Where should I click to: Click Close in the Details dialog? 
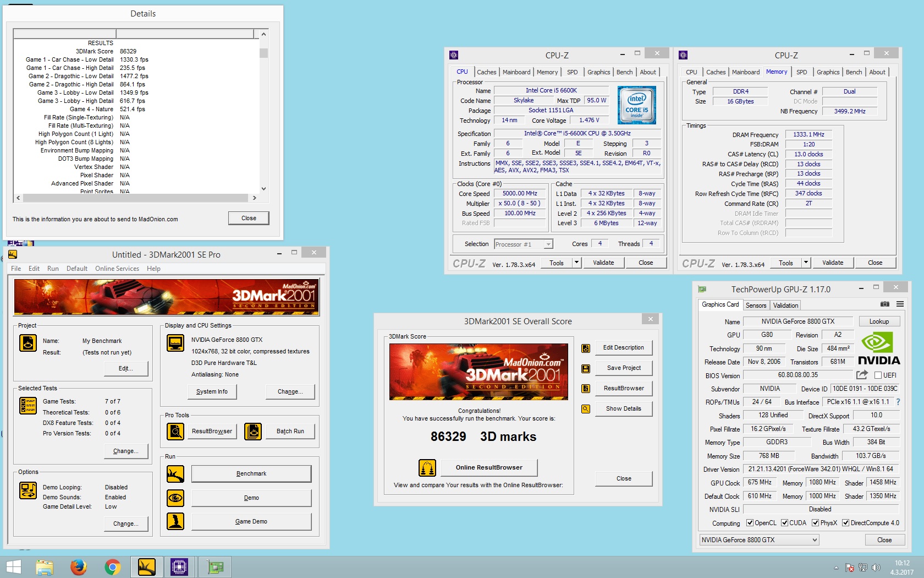[249, 218]
